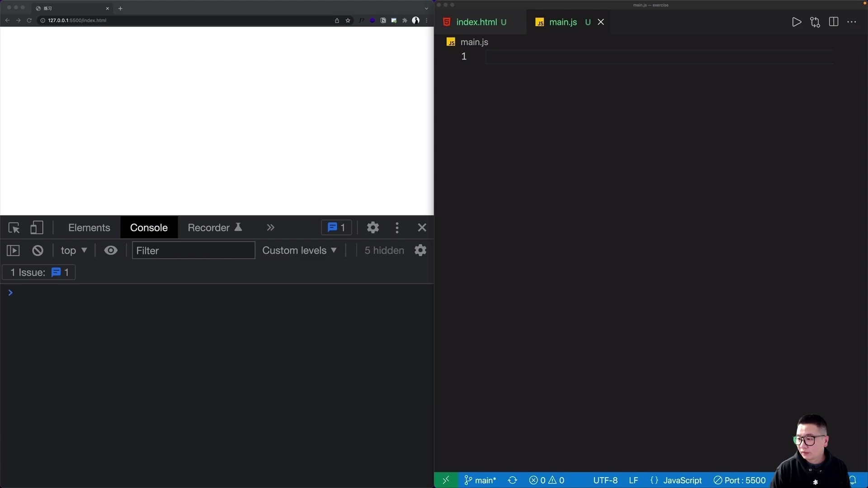This screenshot has width=868, height=488.
Task: Open the Notion extension icon
Action: 383,20
